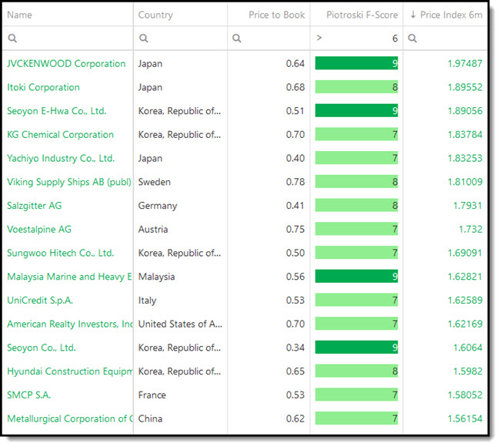500x446 pixels.
Task: Click the France country cell
Action: click(x=152, y=395)
